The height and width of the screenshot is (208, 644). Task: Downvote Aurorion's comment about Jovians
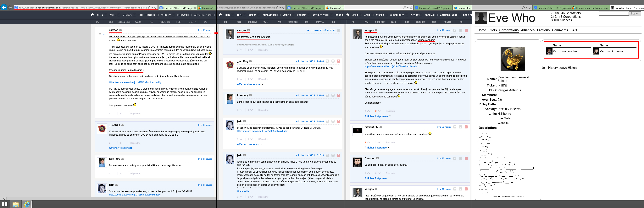[379, 173]
